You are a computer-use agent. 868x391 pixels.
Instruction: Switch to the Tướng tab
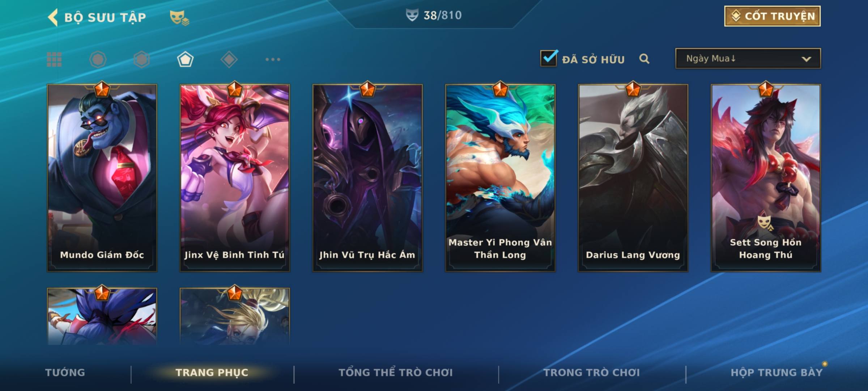click(x=65, y=373)
